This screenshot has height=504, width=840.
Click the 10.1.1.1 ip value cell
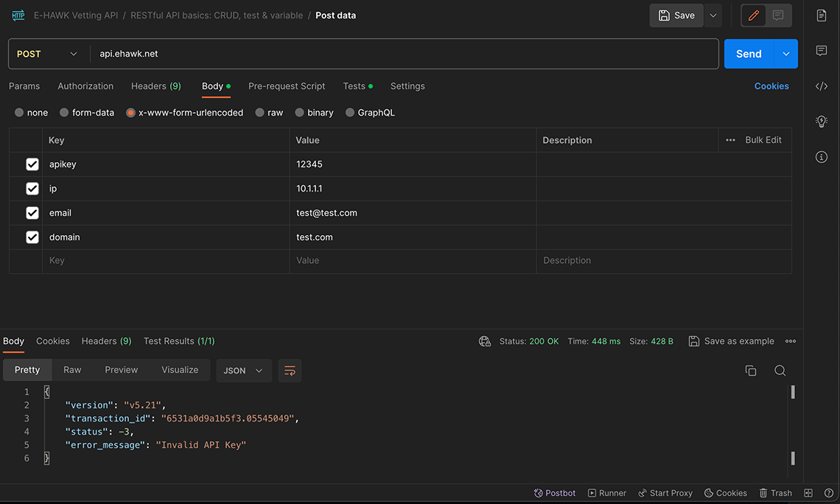(413, 189)
